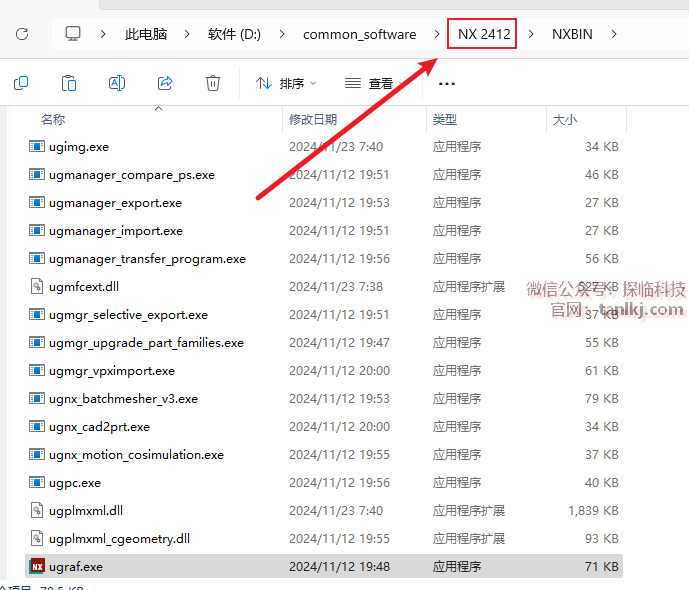Click the ugnx_cad2prt.exe file icon
689x590 pixels.
pyautogui.click(x=37, y=427)
